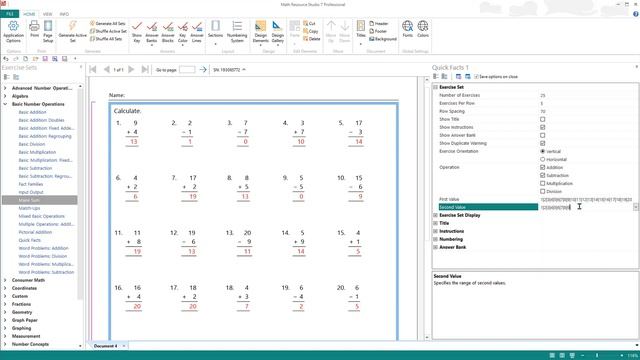Image resolution: width=640 pixels, height=360 pixels.
Task: Go to the first page
Action: (93, 69)
